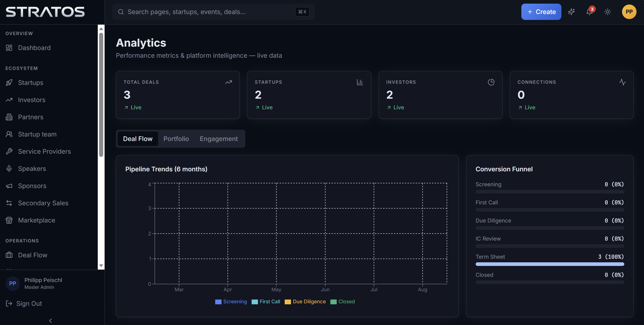
Task: Open the notifications bell with badge 3
Action: (589, 12)
